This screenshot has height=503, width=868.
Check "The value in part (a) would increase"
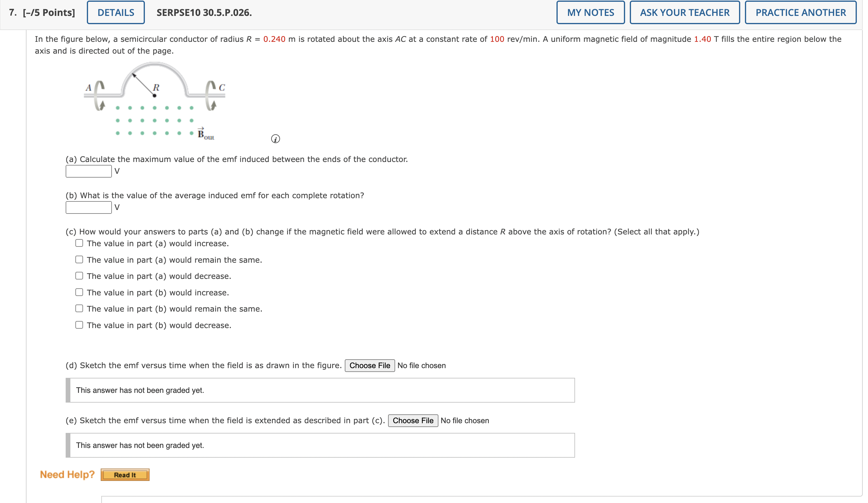click(79, 243)
